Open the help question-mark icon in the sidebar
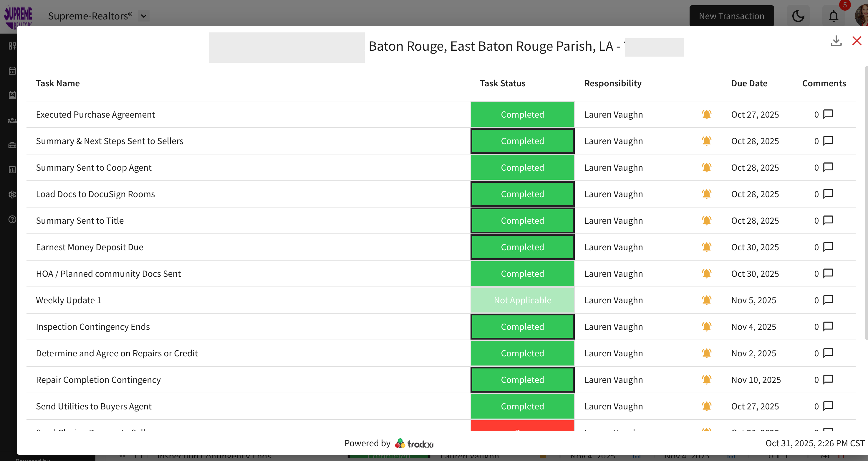868x461 pixels. click(x=12, y=220)
